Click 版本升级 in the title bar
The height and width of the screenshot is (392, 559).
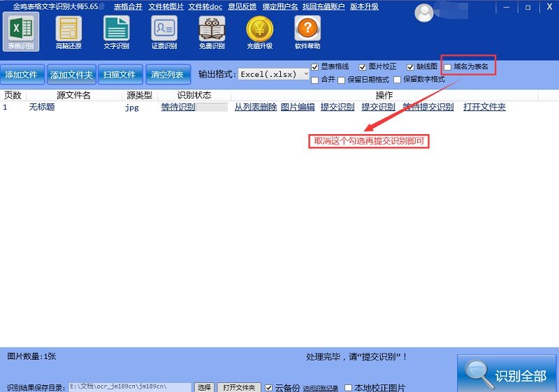[x=364, y=7]
